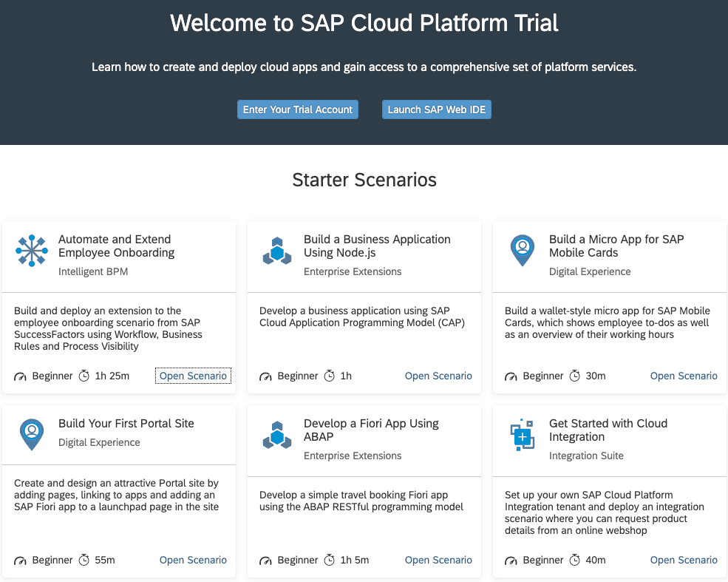Image resolution: width=728 pixels, height=582 pixels.
Task: Select the Get Started with Cloud Integration title
Action: click(608, 430)
